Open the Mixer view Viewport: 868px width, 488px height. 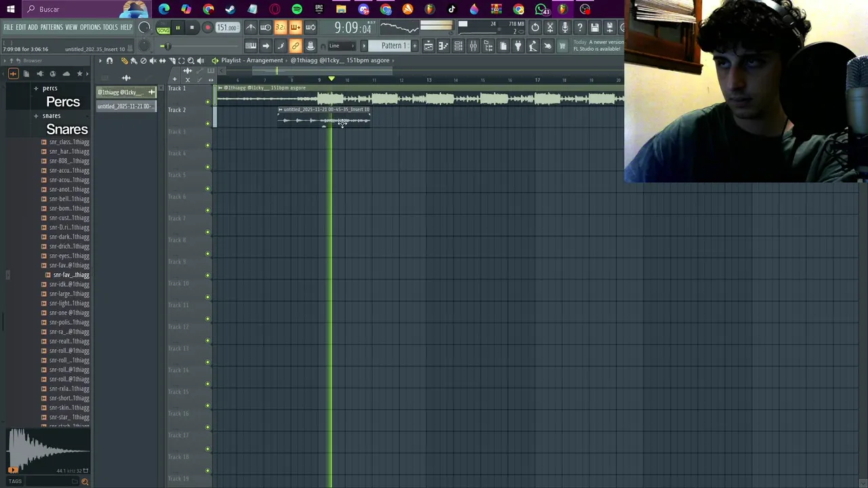[x=473, y=45]
